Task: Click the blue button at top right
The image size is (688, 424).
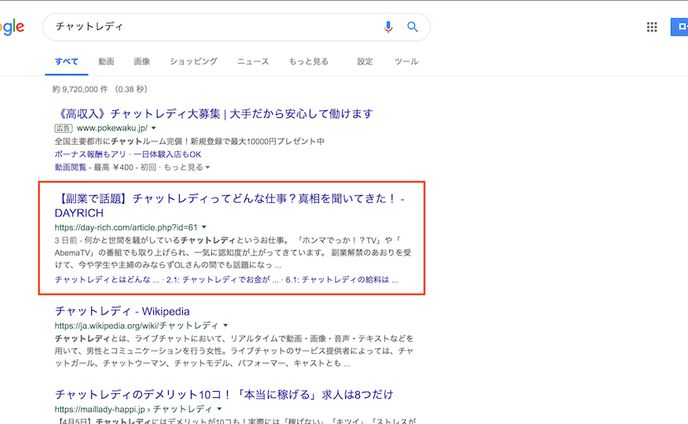Action: [x=679, y=27]
